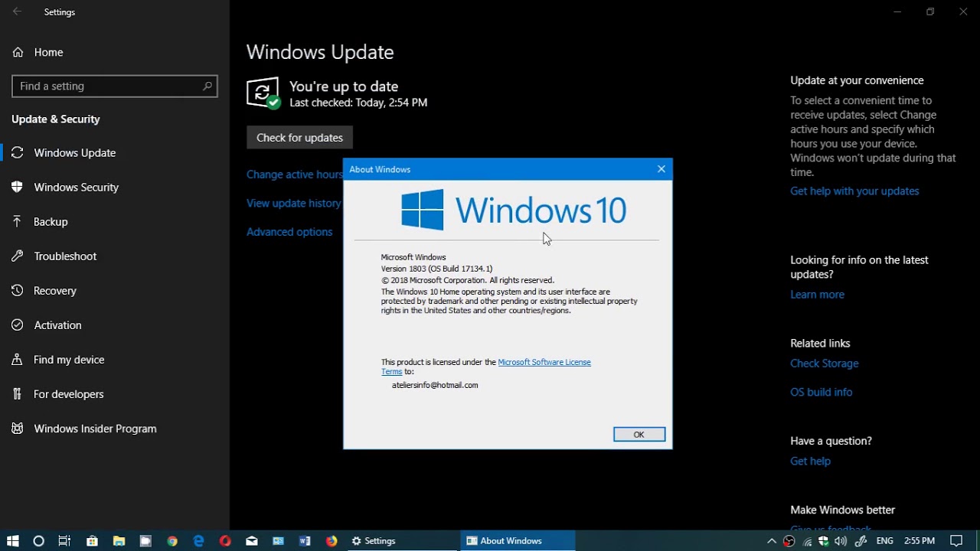Open Task View on the taskbar

click(65, 541)
